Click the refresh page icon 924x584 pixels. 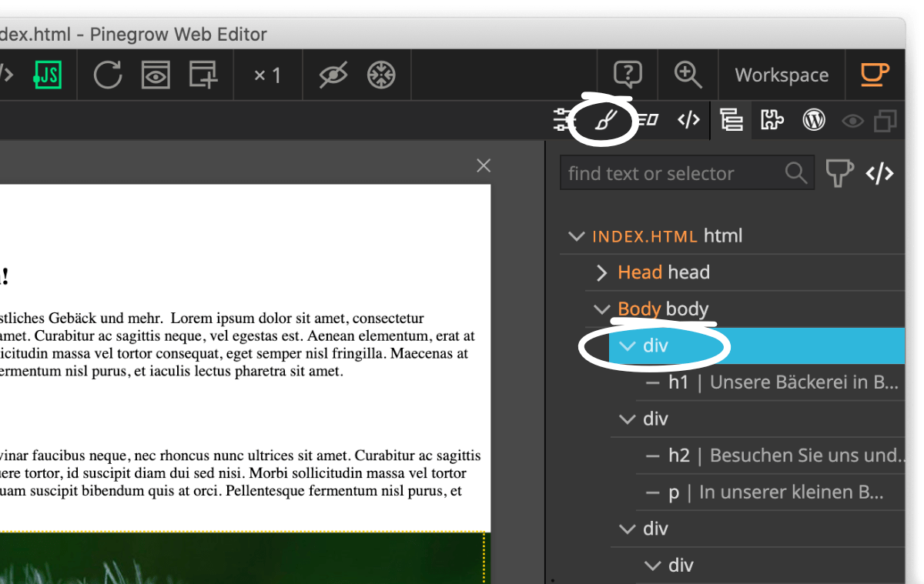(x=108, y=75)
